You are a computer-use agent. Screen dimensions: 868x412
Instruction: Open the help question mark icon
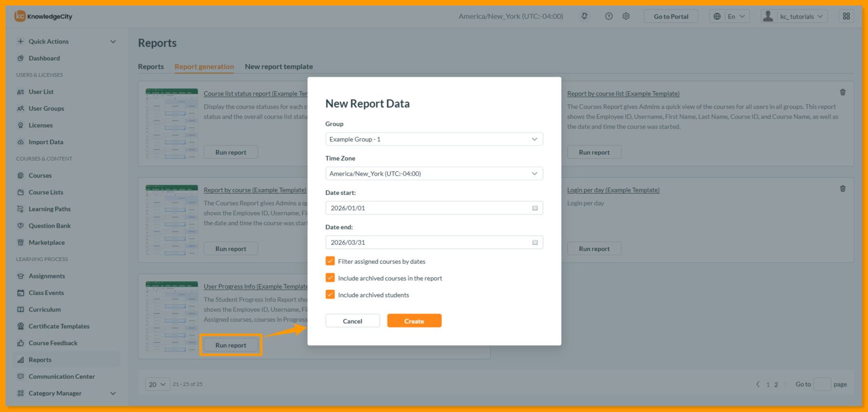(x=609, y=16)
